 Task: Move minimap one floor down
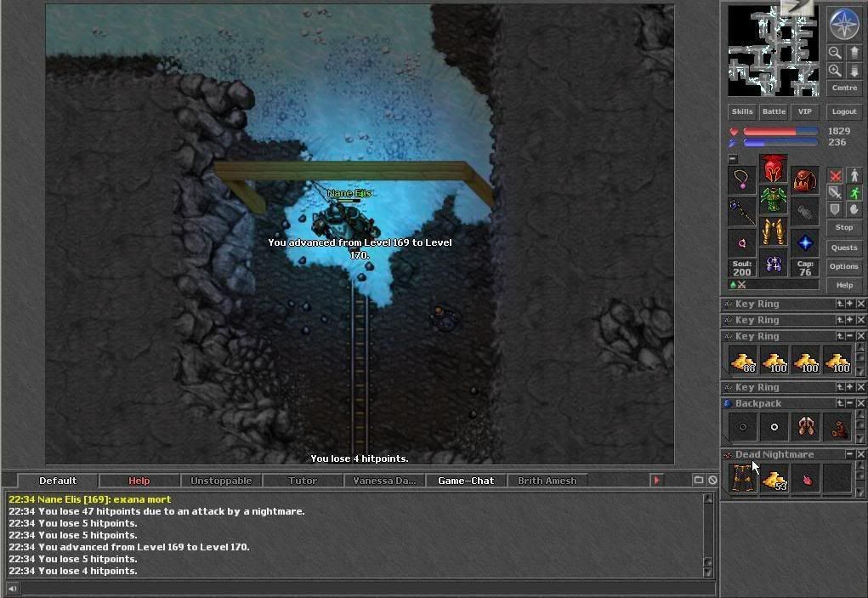click(x=854, y=71)
